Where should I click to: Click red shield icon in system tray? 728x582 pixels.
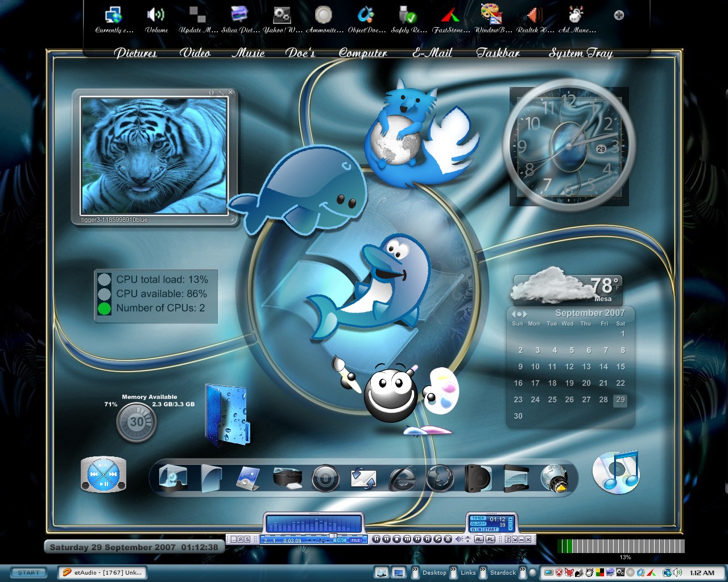tap(559, 572)
